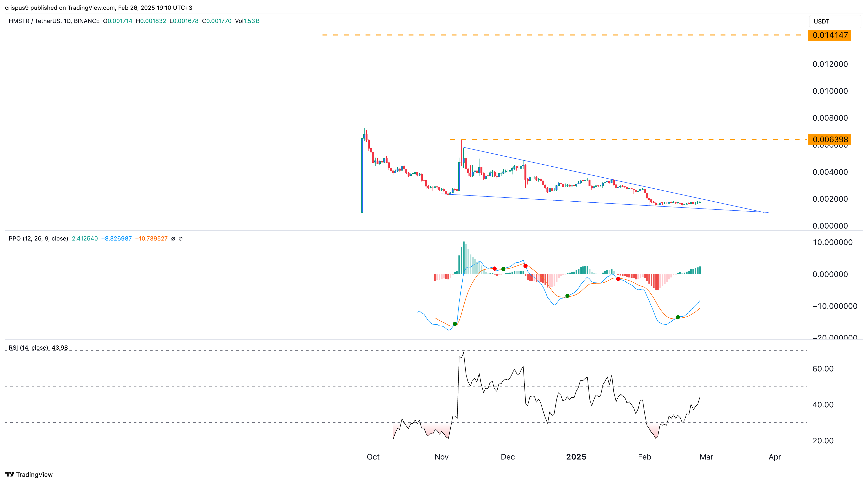This screenshot has height=483, width=868.
Task: Click the Vol 1.53 B reading
Action: tap(247, 21)
